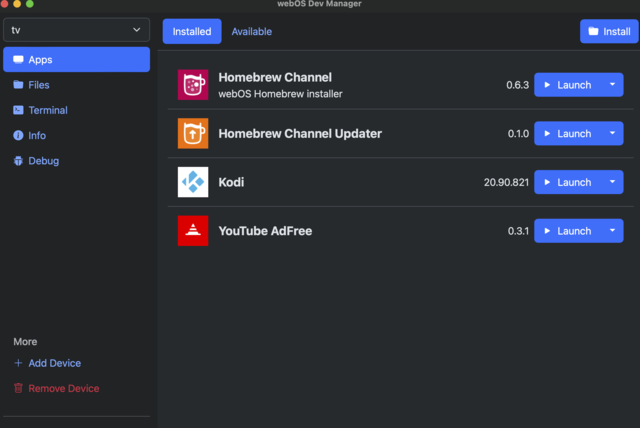Screen dimensions: 640x428
Task: Click the YouTube AdFree version 0.3.1
Action: pyautogui.click(x=518, y=231)
